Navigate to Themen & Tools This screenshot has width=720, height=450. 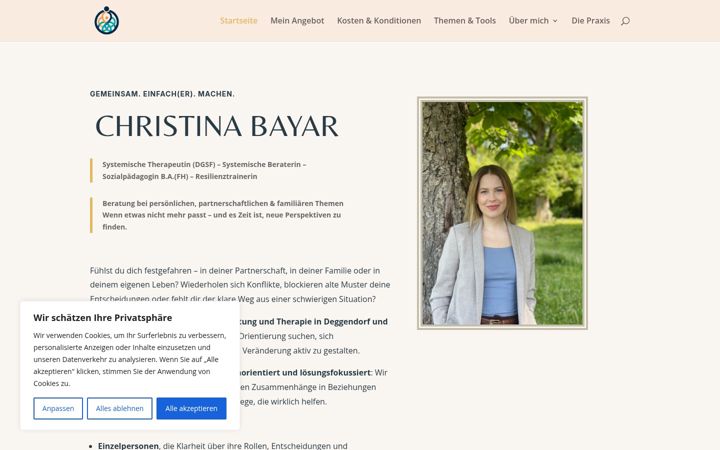(465, 21)
